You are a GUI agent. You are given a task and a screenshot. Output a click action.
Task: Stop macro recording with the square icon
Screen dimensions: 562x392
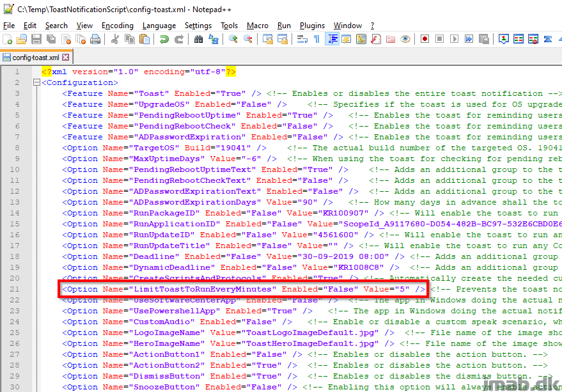click(x=439, y=39)
